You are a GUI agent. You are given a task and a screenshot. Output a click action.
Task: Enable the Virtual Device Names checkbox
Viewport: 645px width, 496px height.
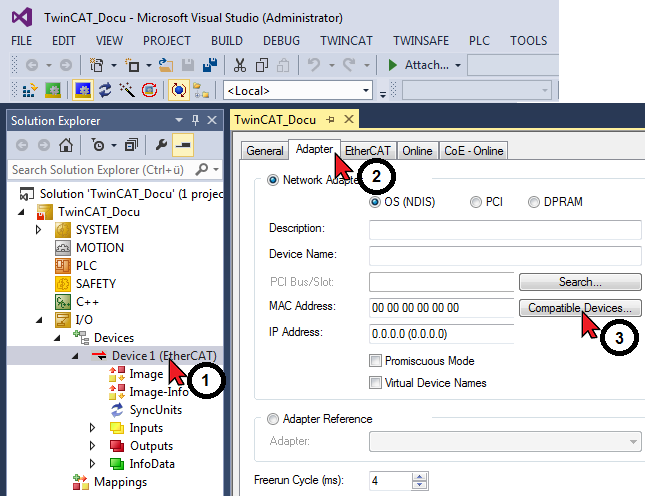[x=375, y=383]
